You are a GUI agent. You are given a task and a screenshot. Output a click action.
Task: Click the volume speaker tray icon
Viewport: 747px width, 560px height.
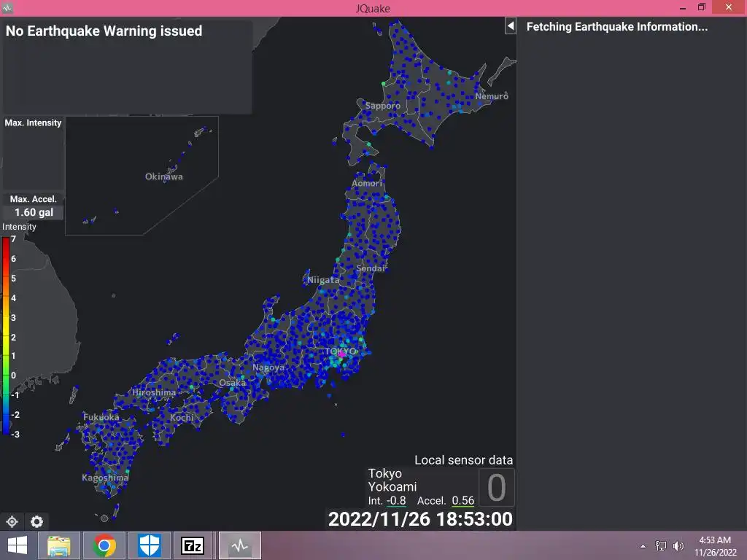(678, 546)
